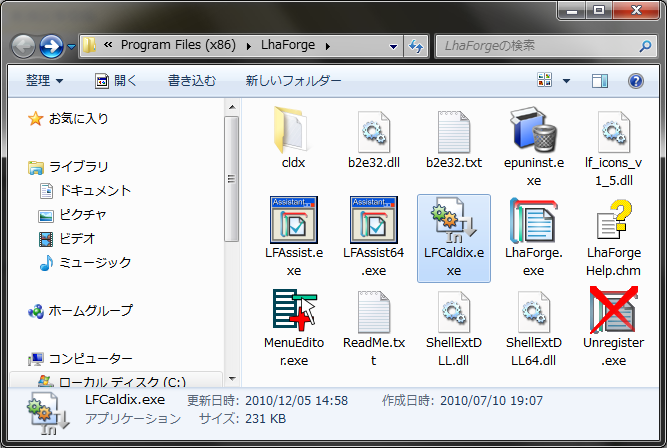Click the LFCaldix thumbnail in details pane
The image size is (667, 448).
(48, 414)
